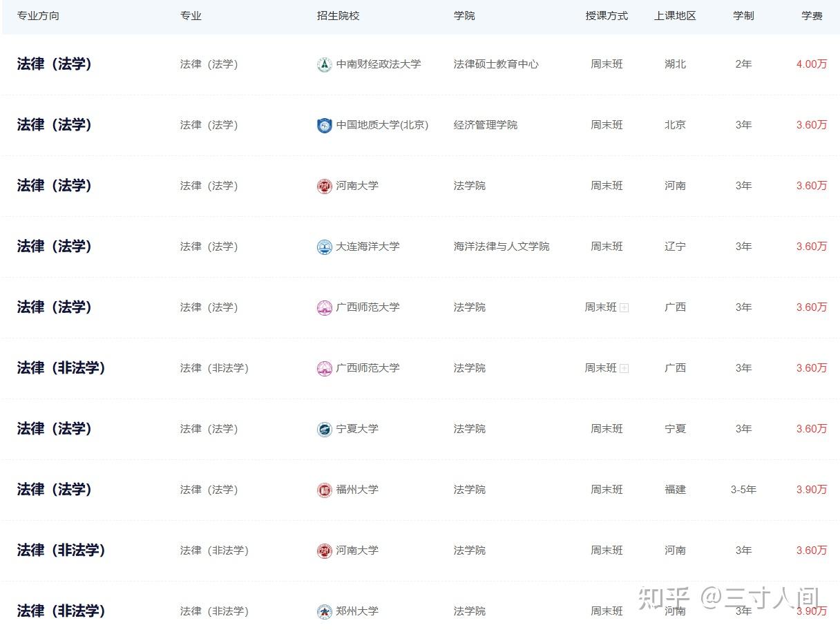Click 周末班 in the 中南财经政法大学 row
Image resolution: width=840 pixels, height=632 pixels.
(x=607, y=64)
